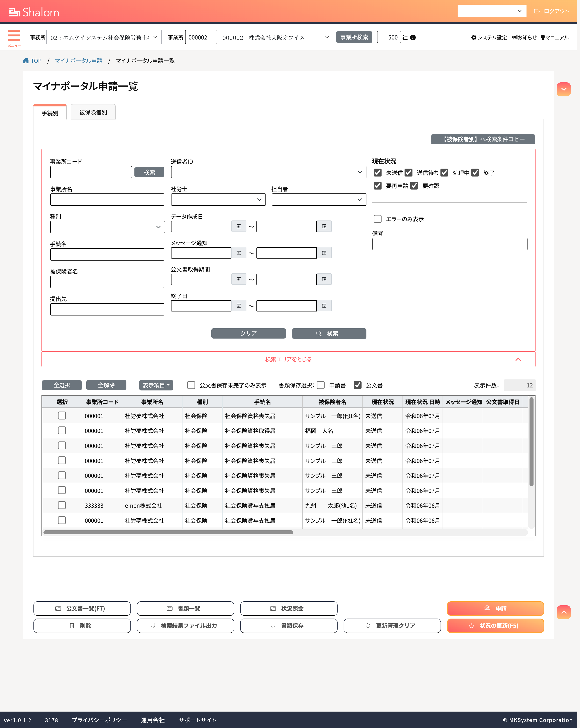
Task: Open the 種別 dropdown
Action: [x=107, y=227]
